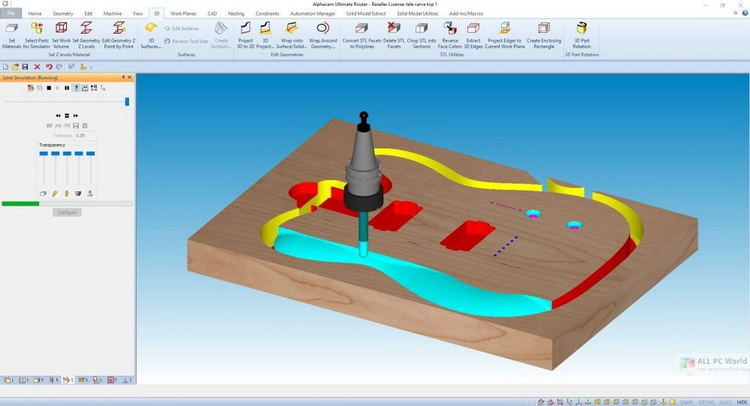Screen dimensions: 750x406
Task: Click the Set Materials icon
Action: (x=13, y=29)
